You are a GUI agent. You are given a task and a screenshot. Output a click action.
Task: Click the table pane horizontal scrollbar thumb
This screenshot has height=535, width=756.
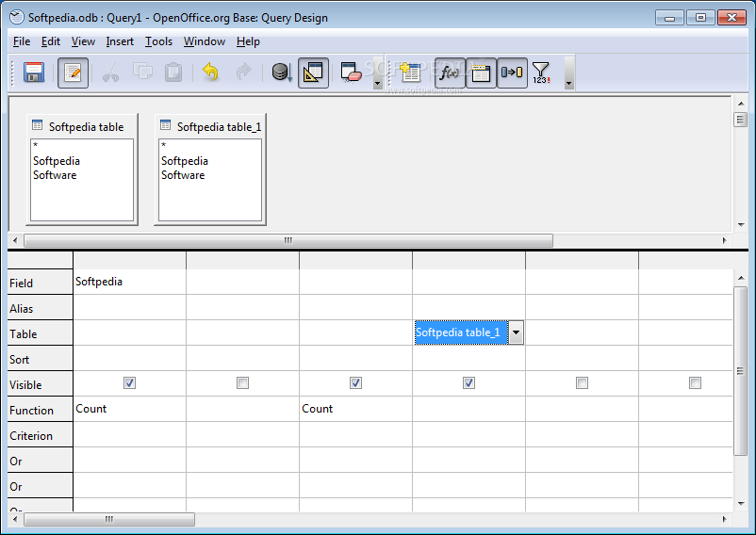click(288, 240)
